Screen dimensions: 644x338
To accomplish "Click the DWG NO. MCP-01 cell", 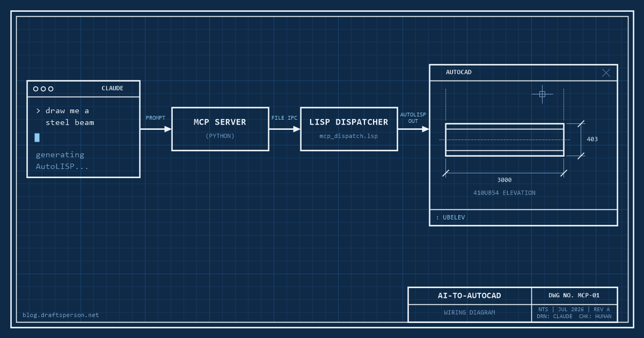I will coord(574,296).
